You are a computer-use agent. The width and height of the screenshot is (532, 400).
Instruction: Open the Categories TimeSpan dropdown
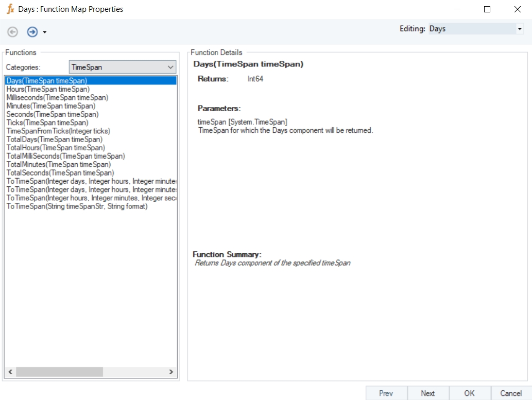click(170, 67)
